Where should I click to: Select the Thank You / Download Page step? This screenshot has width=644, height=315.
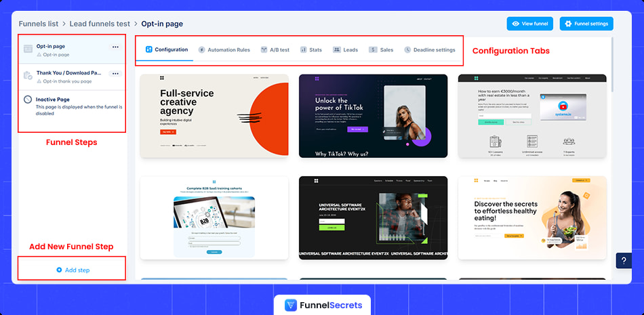[72, 77]
